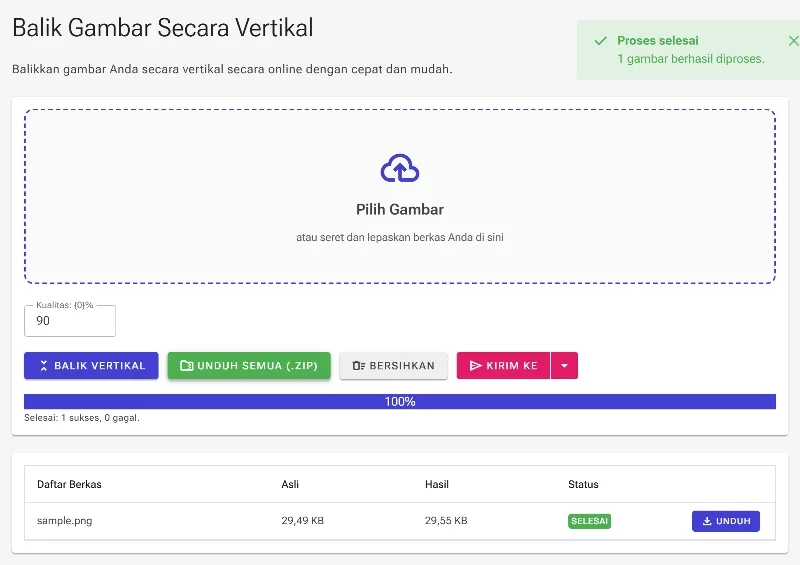Select the sample.png file row

[x=400, y=521]
